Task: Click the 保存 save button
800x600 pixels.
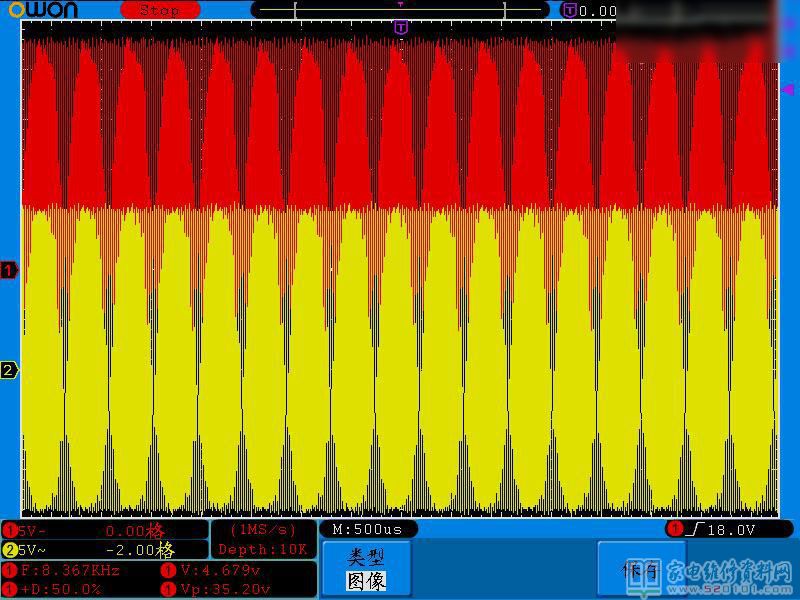Action: (x=641, y=569)
